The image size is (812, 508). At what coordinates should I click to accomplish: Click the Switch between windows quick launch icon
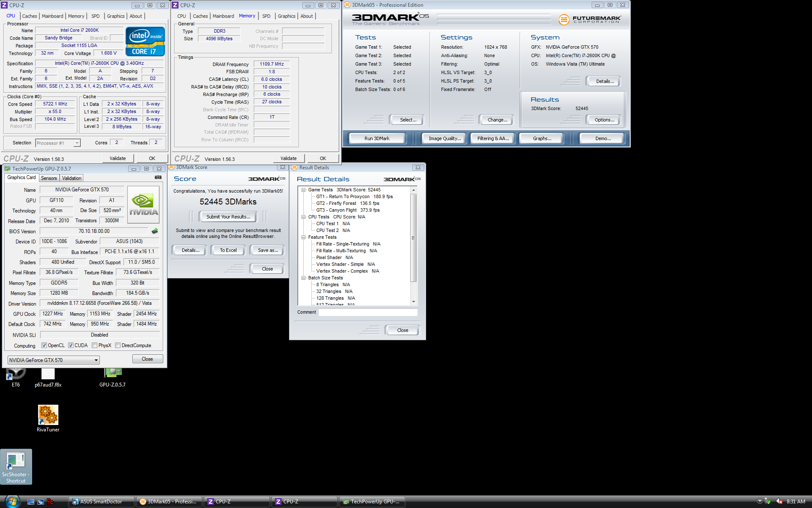41,502
